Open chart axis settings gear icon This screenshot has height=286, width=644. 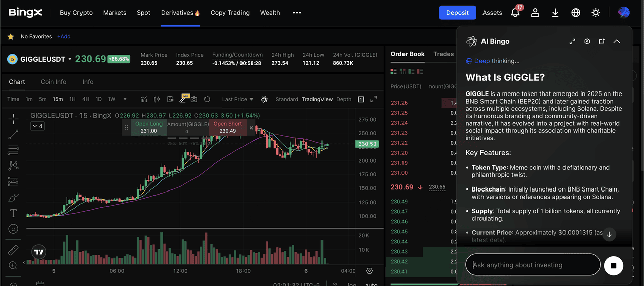[370, 271]
